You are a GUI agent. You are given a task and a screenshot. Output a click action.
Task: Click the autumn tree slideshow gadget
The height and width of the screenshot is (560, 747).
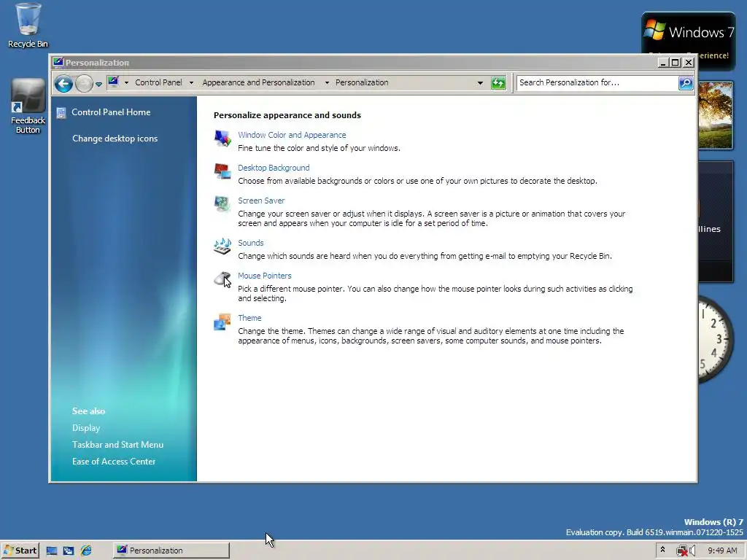[x=716, y=114]
